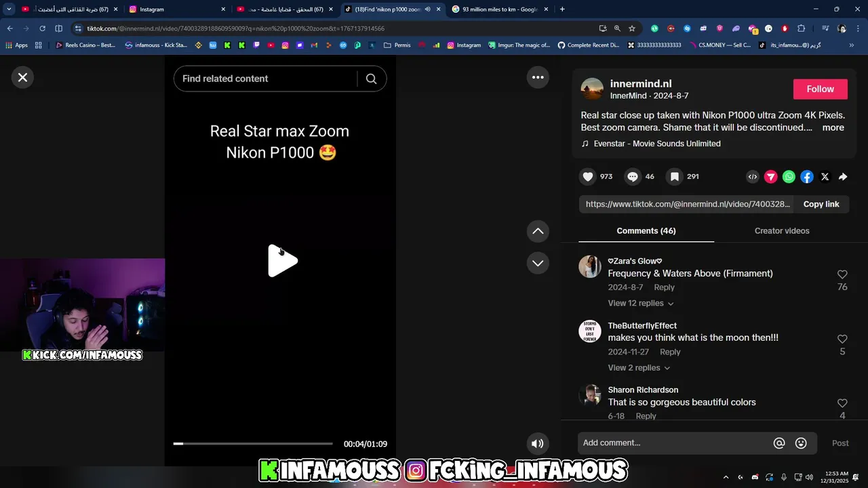
Task: Show hidden system tray icons
Action: pyautogui.click(x=726, y=477)
